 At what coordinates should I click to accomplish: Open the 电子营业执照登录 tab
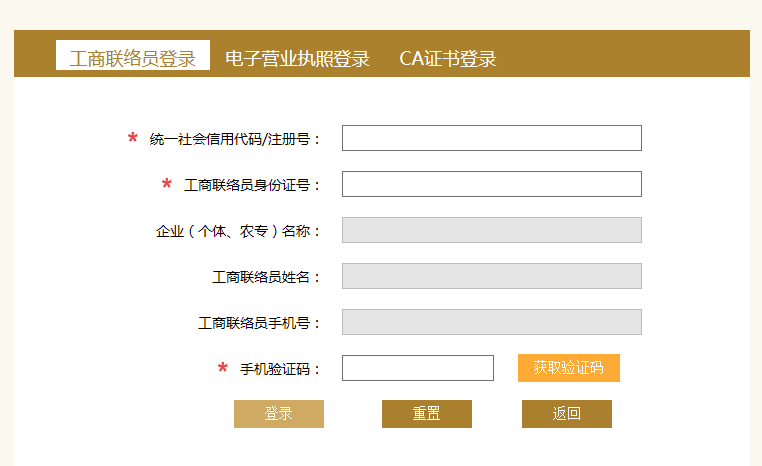point(297,59)
